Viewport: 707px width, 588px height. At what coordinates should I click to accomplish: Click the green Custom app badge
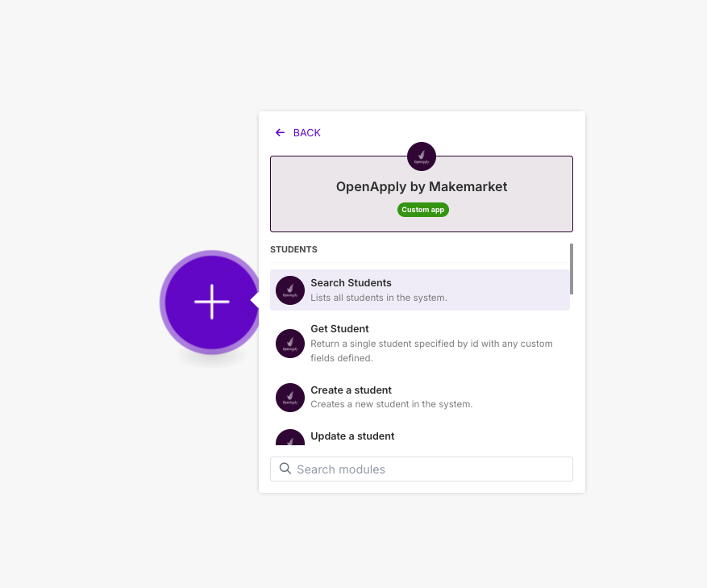423,210
